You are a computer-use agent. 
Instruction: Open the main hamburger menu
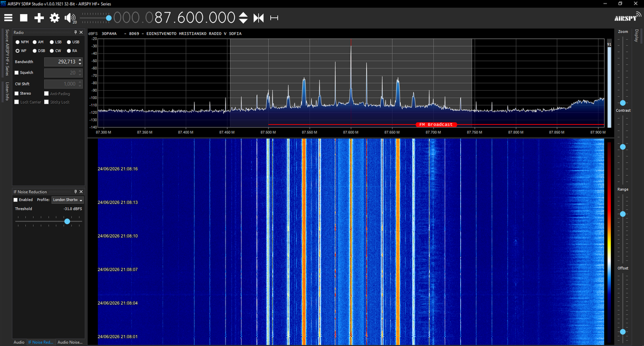click(x=8, y=18)
